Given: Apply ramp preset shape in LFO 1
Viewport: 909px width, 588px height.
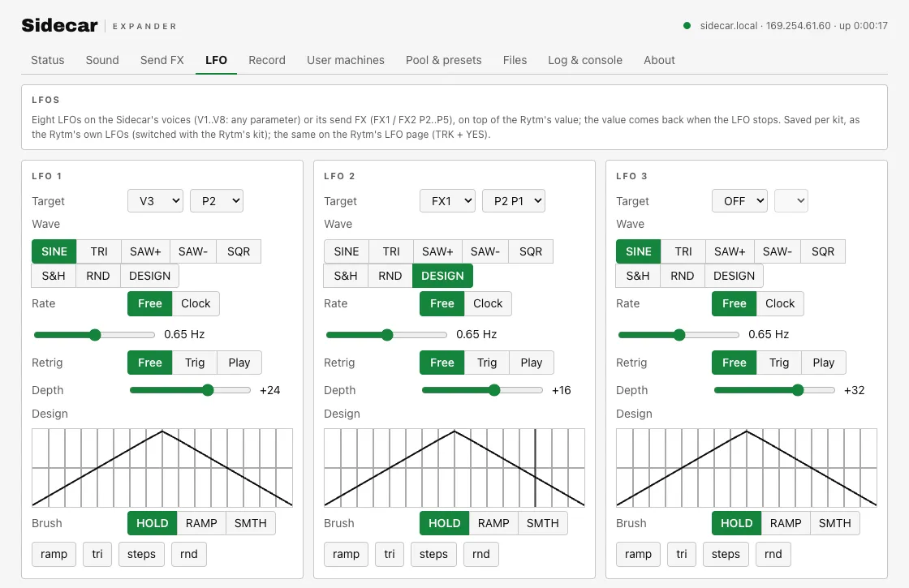Looking at the screenshot, I should (54, 555).
